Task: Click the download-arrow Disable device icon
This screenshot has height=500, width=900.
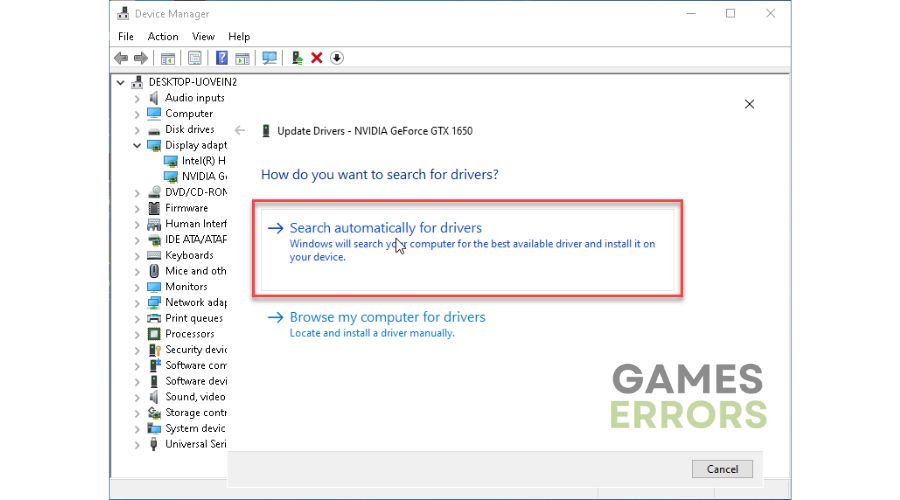Action: [x=337, y=58]
